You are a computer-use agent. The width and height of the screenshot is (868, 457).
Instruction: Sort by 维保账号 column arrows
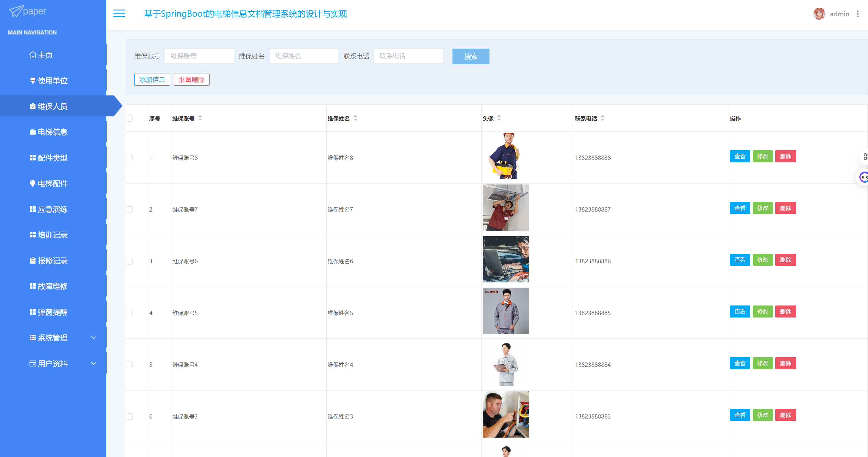click(200, 118)
